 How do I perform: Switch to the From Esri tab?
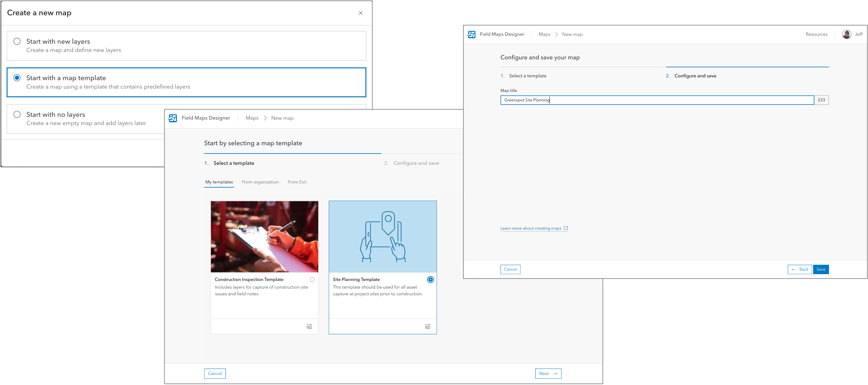tap(297, 182)
